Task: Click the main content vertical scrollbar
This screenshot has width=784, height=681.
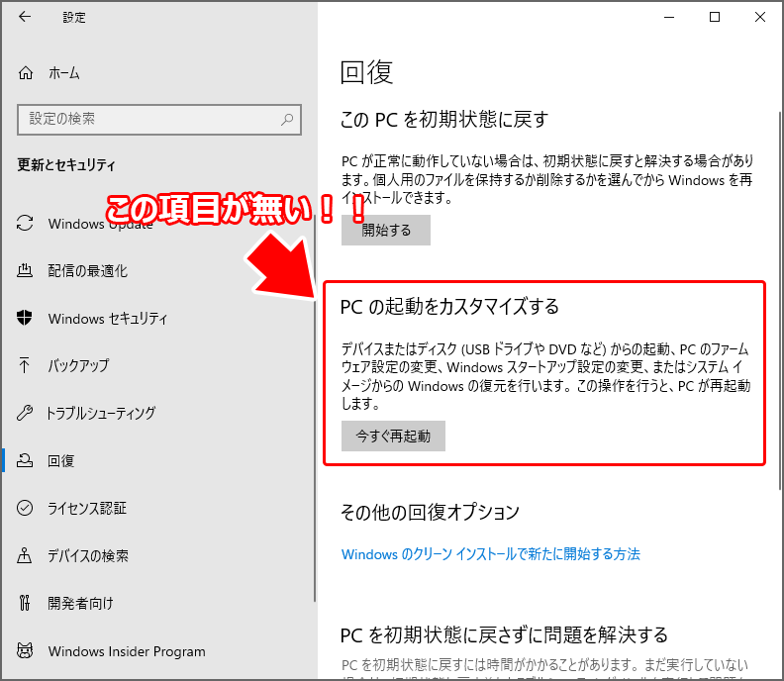Action: click(781, 300)
